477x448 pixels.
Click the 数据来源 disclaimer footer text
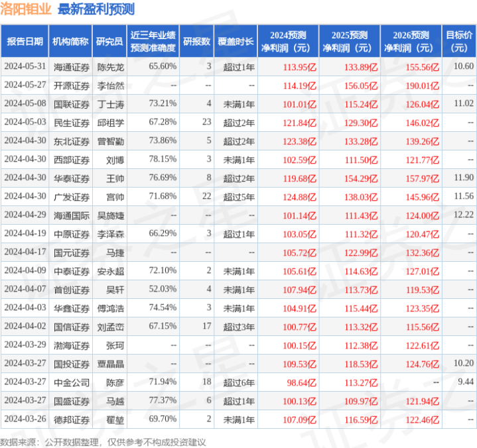(x=103, y=442)
